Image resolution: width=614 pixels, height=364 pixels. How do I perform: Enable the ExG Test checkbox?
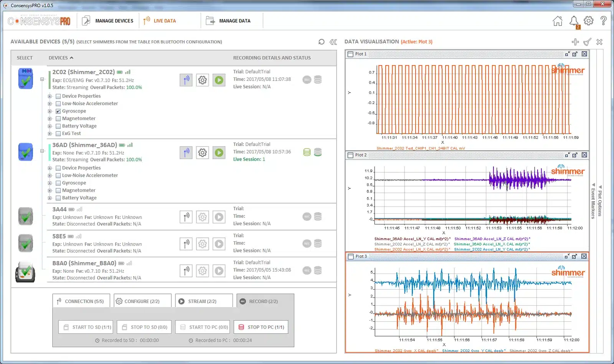click(58, 133)
